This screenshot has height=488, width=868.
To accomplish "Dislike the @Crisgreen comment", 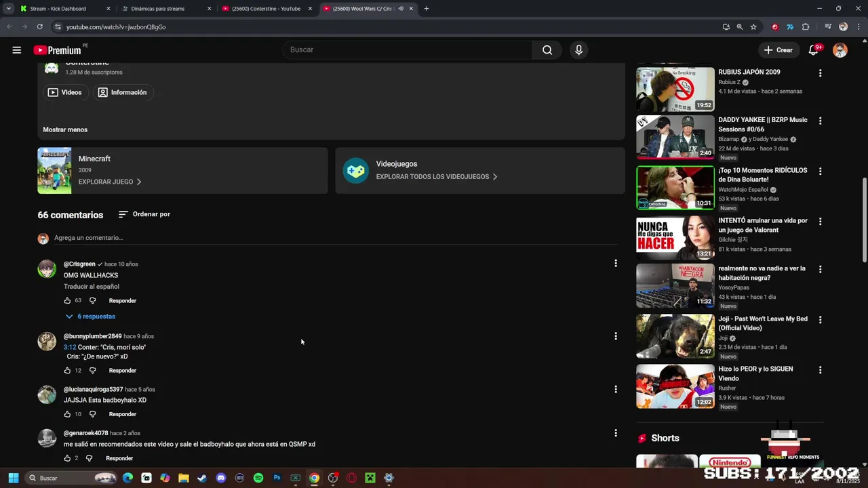I will [x=93, y=300].
